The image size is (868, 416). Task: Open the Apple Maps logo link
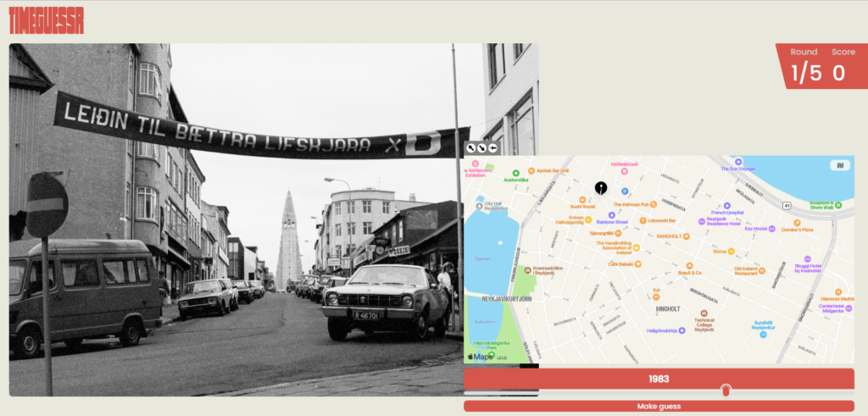coord(480,357)
